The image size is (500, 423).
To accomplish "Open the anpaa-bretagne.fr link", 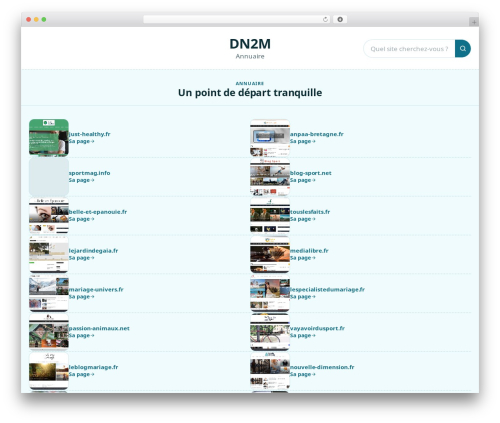I will pos(317,134).
